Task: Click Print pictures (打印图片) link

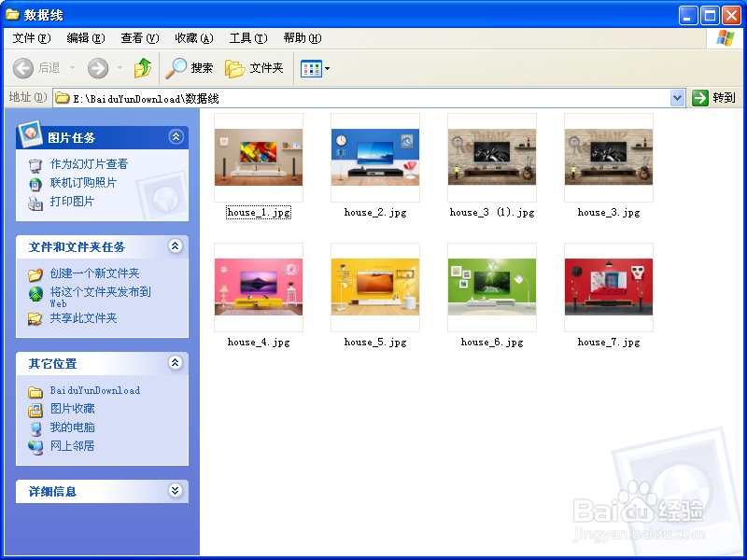Action: tap(73, 202)
